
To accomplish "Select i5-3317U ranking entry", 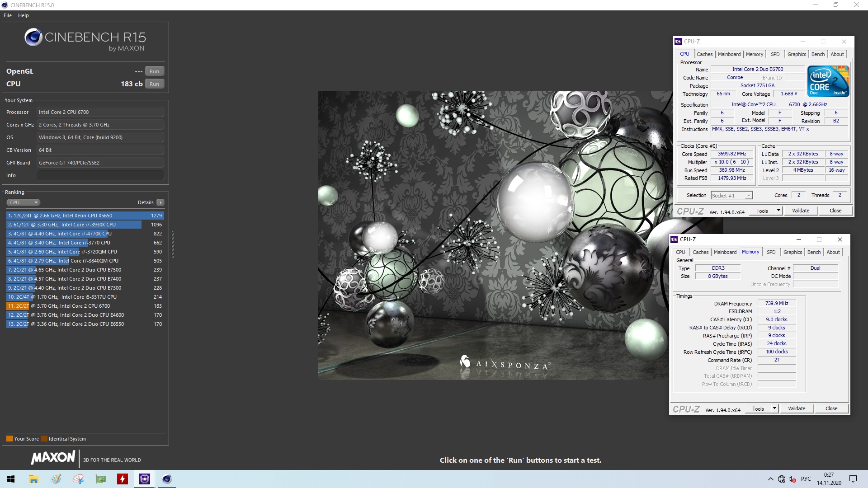I will coord(85,297).
